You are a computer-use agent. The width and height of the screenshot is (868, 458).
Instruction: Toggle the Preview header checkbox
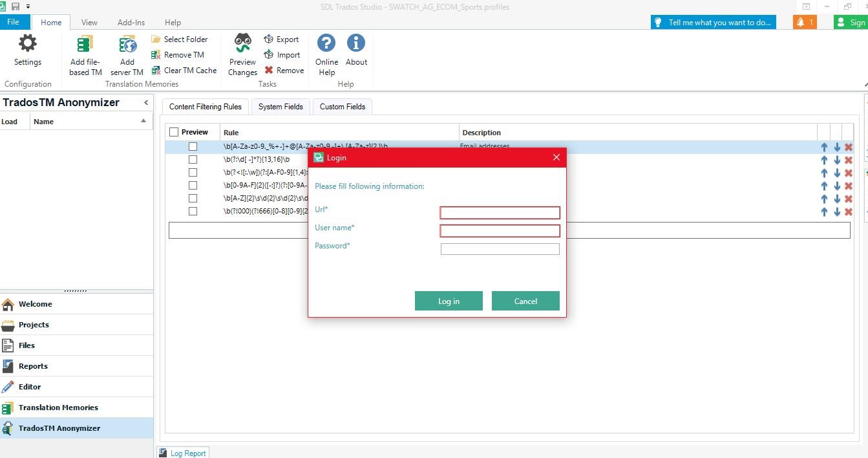click(173, 131)
